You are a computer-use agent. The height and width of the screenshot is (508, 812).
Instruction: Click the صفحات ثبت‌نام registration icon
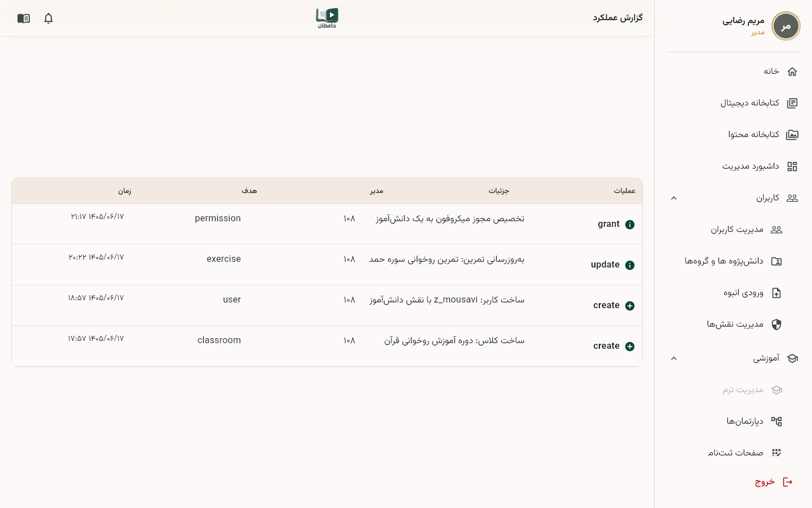coord(776,453)
